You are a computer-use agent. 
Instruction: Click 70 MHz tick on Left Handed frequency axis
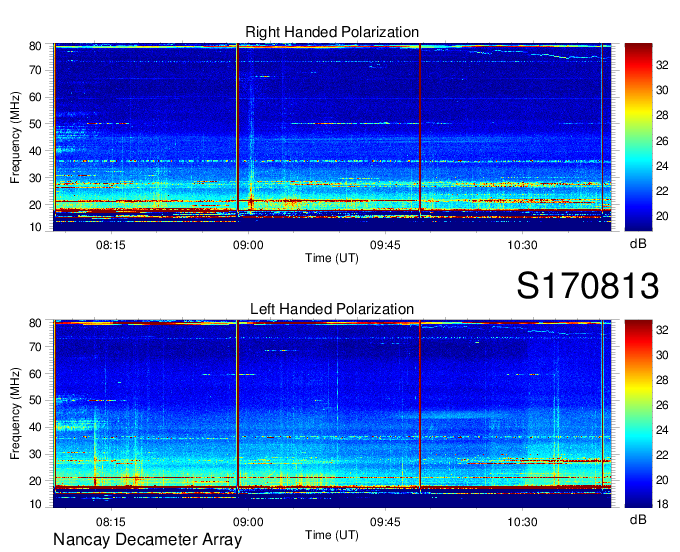(x=35, y=347)
